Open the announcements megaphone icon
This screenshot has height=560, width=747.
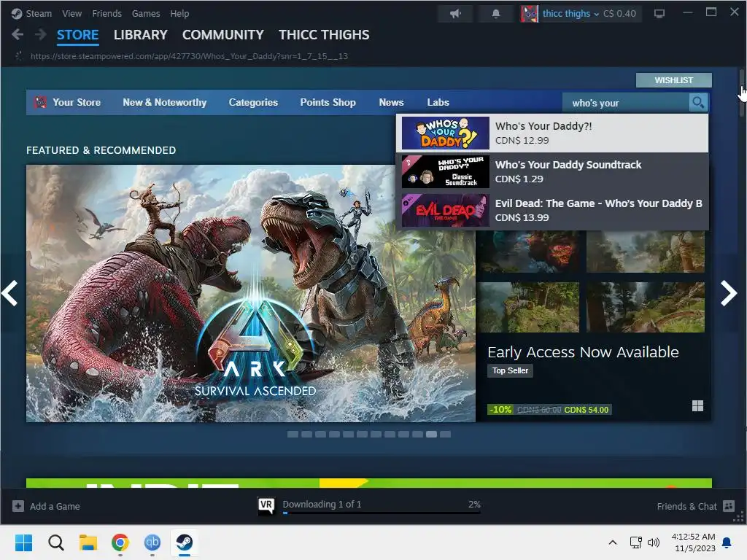click(x=455, y=13)
